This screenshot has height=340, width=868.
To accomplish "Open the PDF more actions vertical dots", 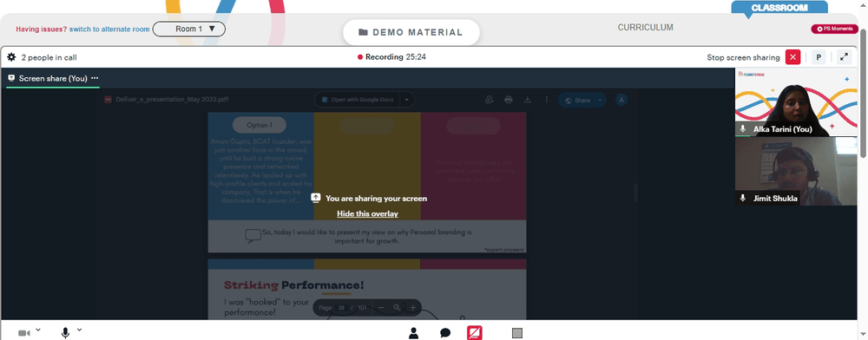I will pyautogui.click(x=546, y=100).
